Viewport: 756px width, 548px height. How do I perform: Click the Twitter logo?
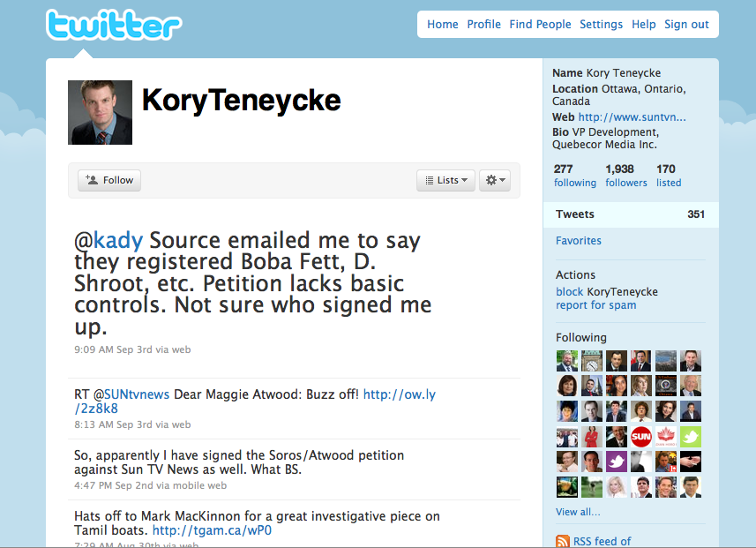pos(113,26)
